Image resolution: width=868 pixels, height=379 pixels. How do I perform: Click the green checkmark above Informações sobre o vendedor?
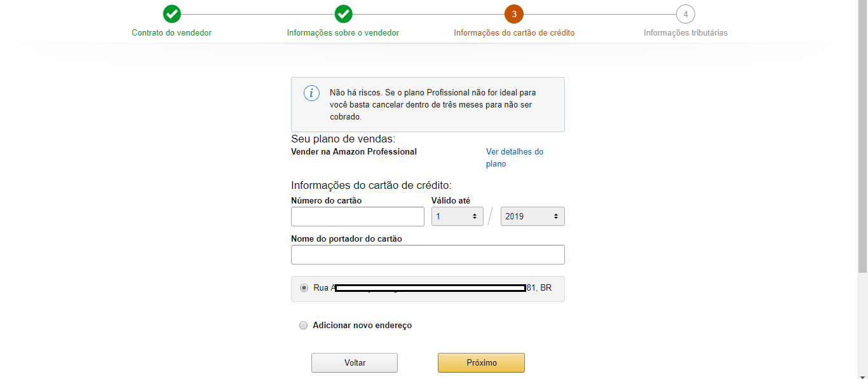pos(343,14)
